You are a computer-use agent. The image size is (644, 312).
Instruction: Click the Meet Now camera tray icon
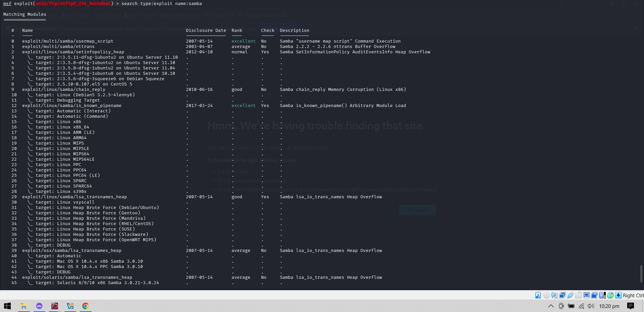(561, 306)
